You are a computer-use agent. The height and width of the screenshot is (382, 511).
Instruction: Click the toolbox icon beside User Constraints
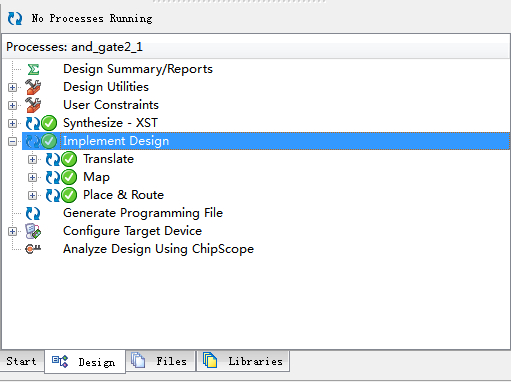33,105
